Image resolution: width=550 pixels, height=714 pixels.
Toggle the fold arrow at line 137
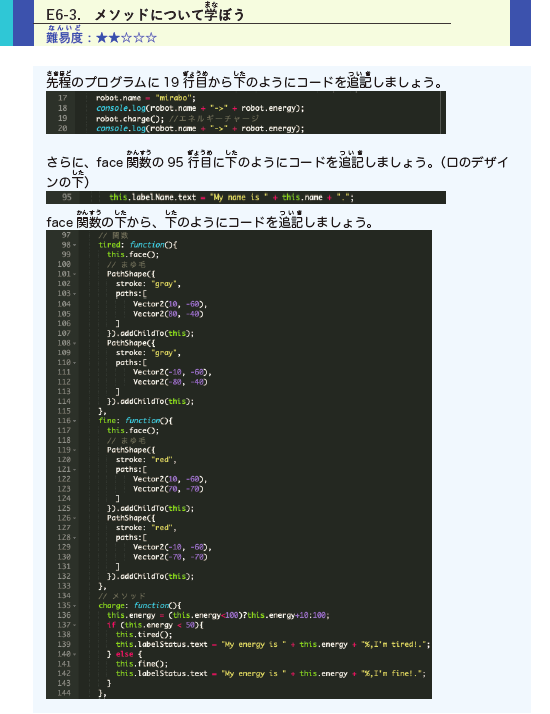tap(75, 625)
